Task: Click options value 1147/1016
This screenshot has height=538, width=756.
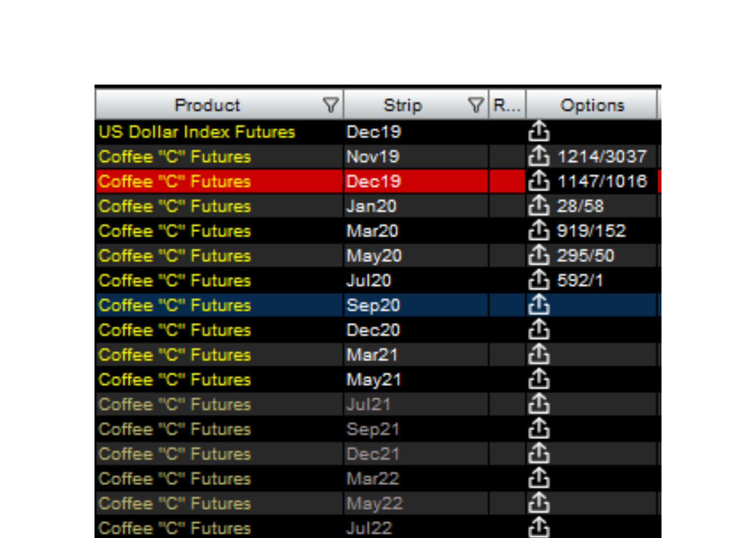Action: click(x=602, y=181)
